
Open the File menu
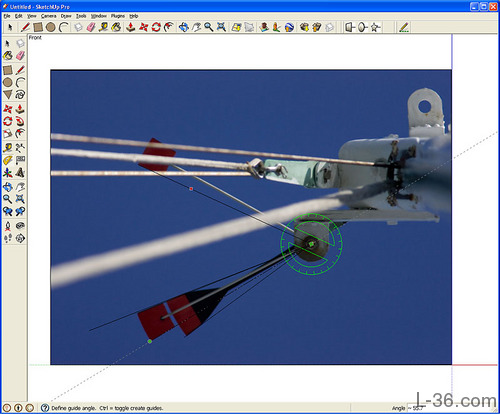6,16
